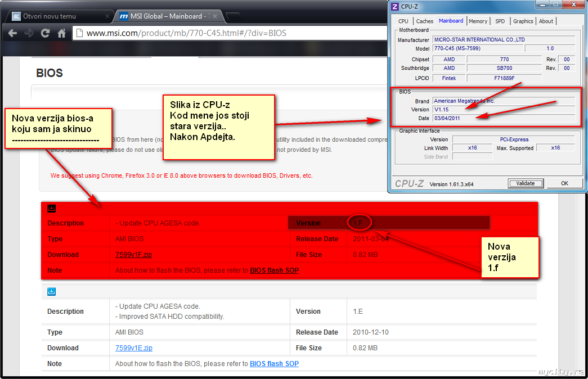Download the 7599v1E.zip file

tap(133, 348)
